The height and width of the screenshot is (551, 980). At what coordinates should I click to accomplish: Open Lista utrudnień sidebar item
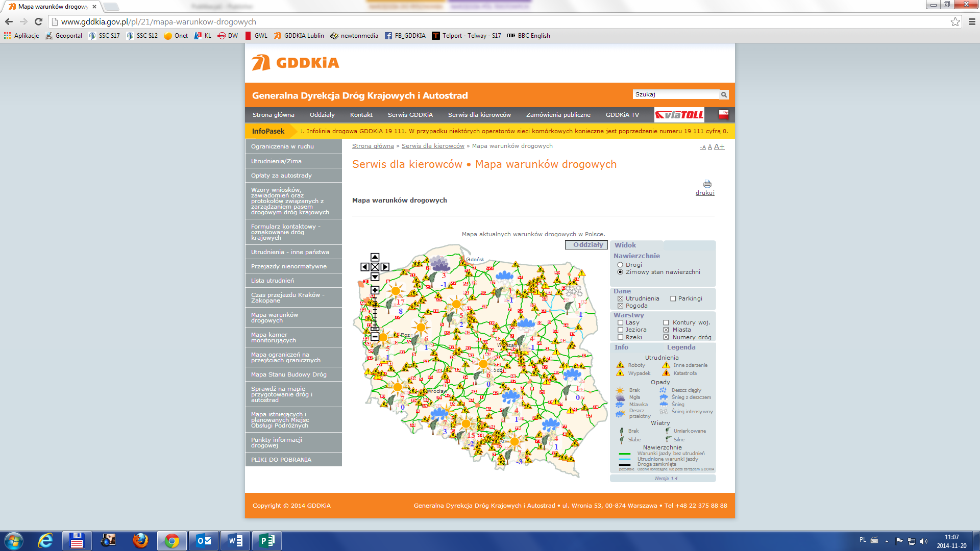[293, 281]
